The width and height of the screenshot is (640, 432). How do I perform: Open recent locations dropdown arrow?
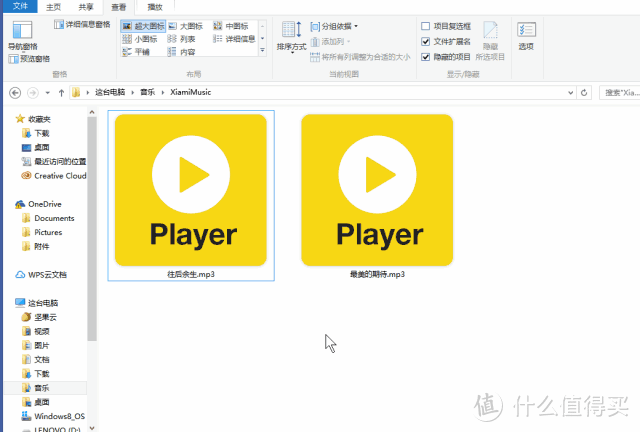[48, 93]
